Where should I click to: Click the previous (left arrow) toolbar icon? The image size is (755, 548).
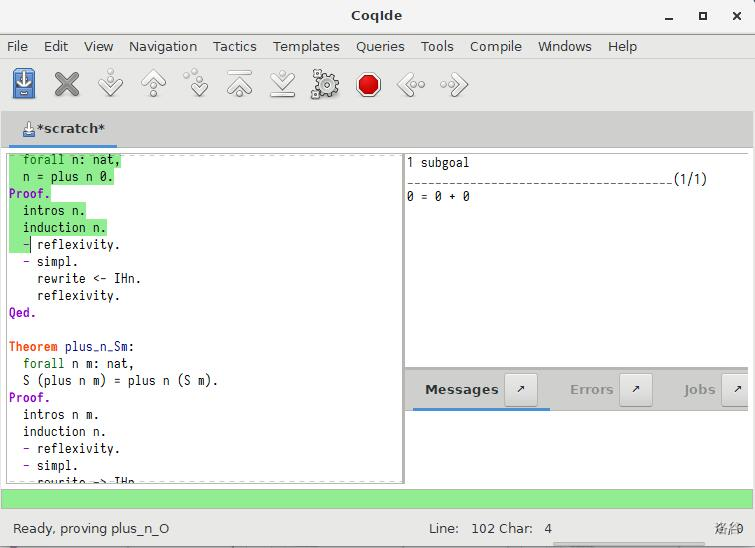coord(411,84)
